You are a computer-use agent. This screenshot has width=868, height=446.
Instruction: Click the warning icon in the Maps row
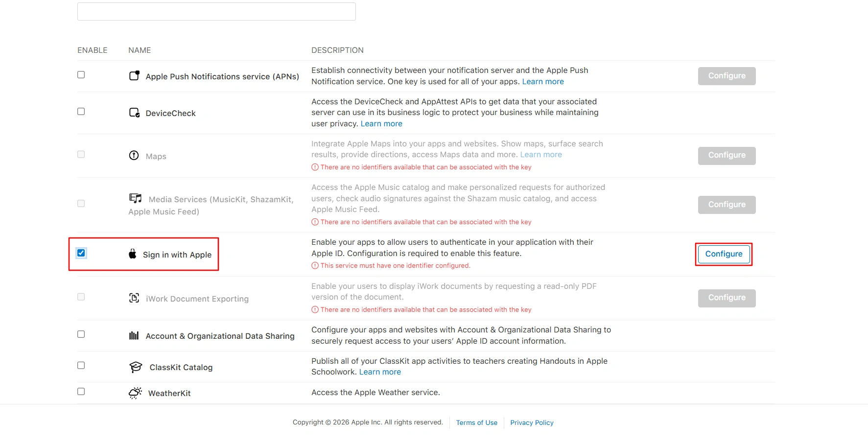(315, 167)
